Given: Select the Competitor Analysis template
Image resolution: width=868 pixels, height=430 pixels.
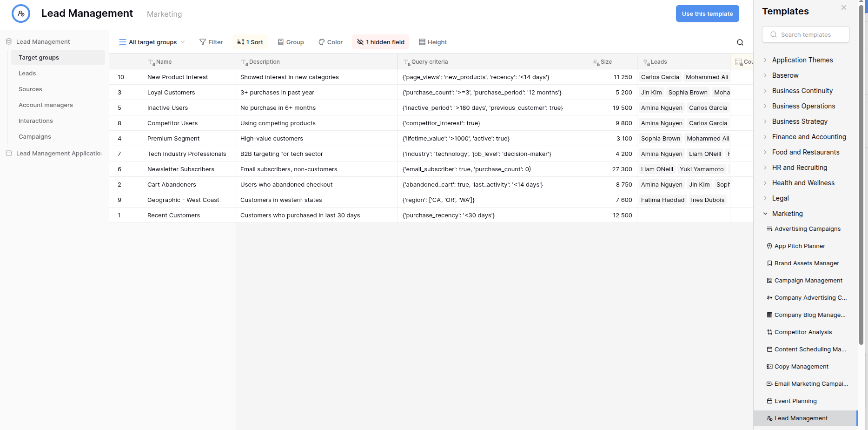Looking at the screenshot, I should pos(802,332).
